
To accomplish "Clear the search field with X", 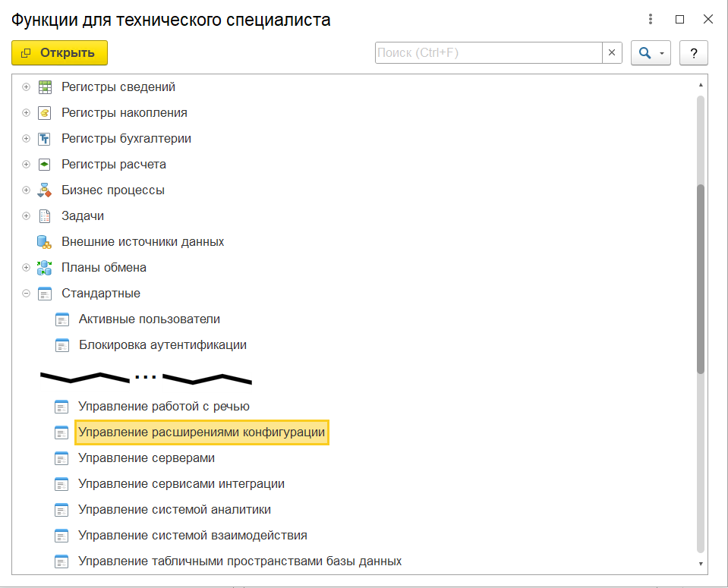I will (x=612, y=53).
